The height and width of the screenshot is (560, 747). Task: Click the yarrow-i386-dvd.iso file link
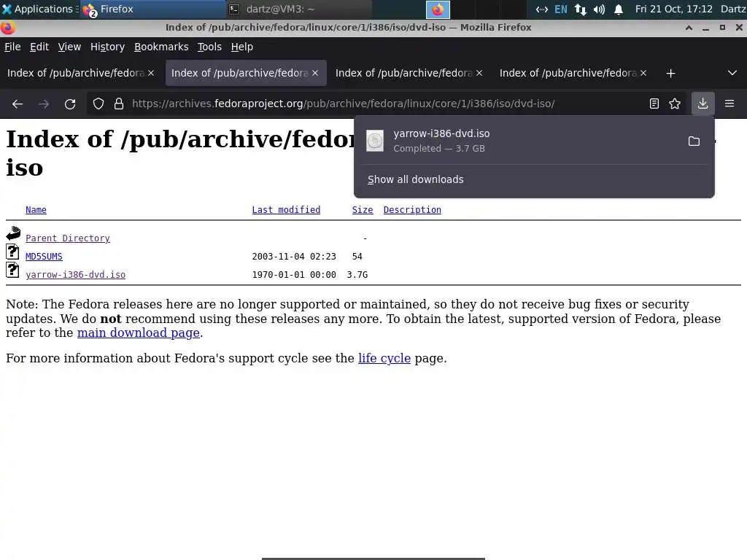(75, 275)
